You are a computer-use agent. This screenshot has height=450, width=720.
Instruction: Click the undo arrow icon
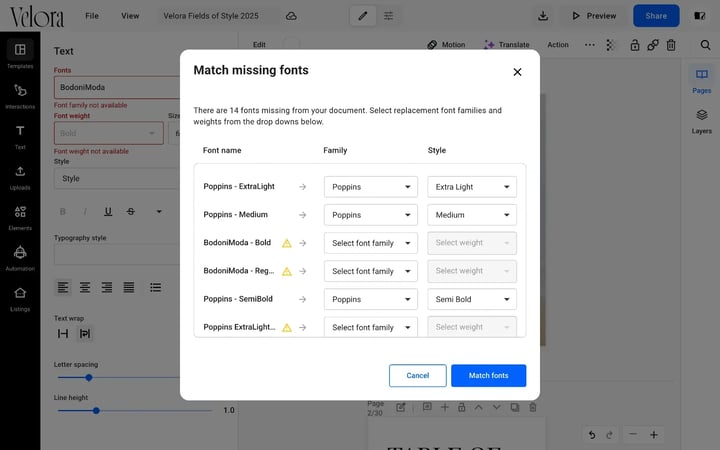(592, 434)
